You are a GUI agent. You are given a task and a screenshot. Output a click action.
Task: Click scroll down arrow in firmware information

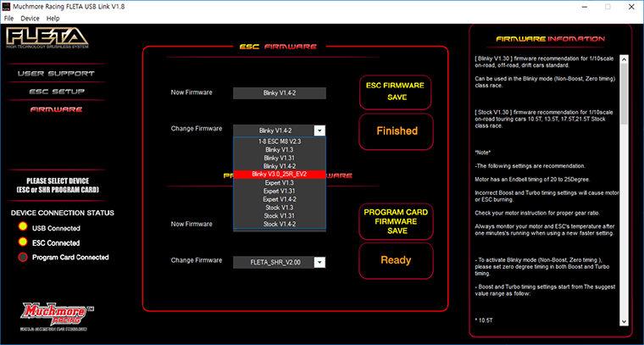[x=624, y=321]
